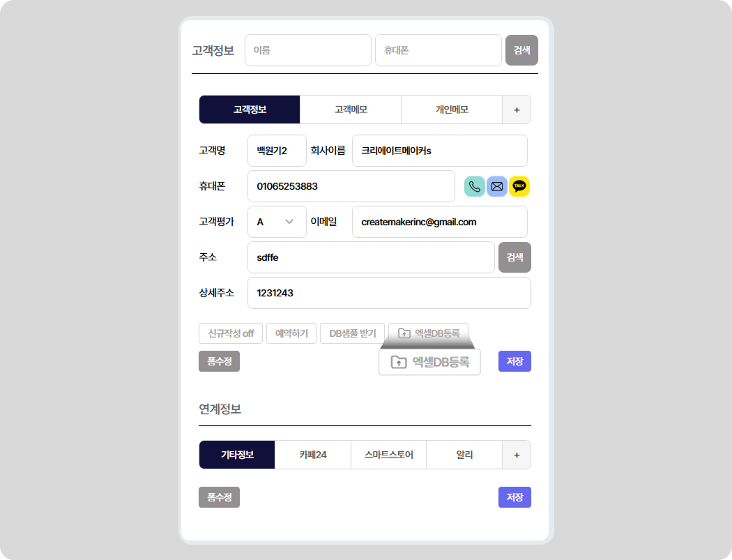This screenshot has height=560, width=732.
Task: Open the 고객평가 grade dropdown
Action: (277, 222)
